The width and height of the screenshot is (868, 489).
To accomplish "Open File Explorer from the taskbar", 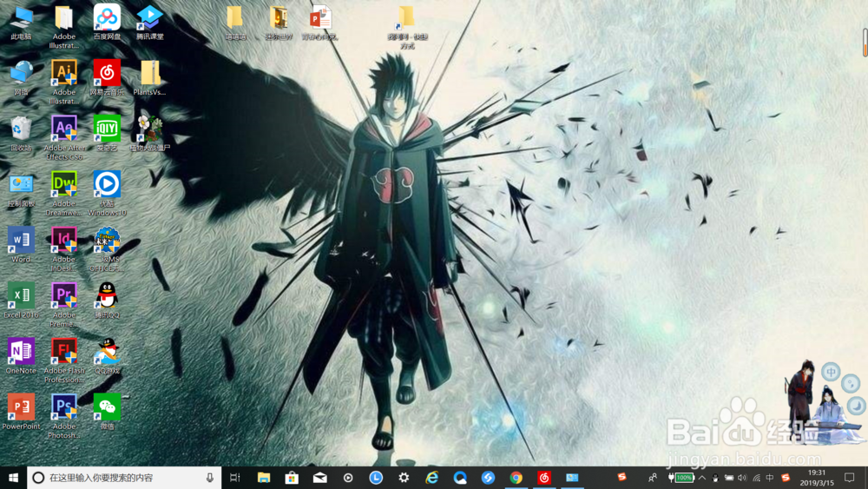I will coord(264,478).
